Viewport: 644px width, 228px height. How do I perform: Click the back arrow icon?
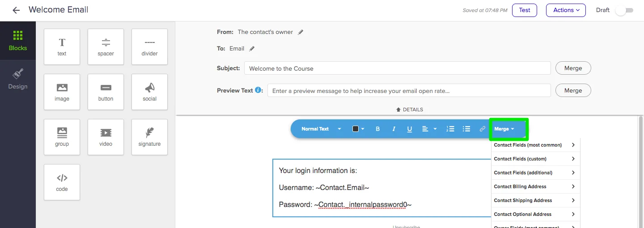[x=16, y=10]
